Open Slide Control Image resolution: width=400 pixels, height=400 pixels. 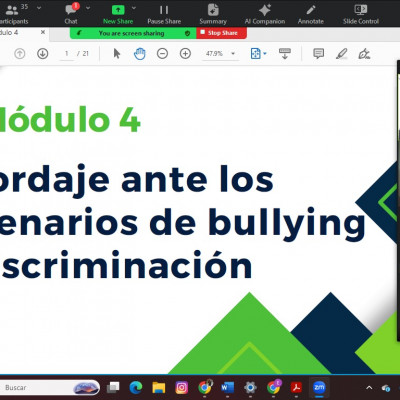361,14
